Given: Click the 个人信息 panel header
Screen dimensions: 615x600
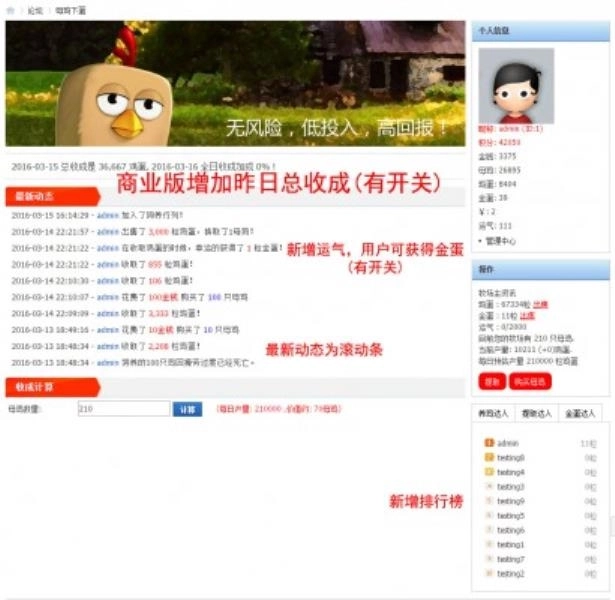Looking at the screenshot, I should pos(540,31).
